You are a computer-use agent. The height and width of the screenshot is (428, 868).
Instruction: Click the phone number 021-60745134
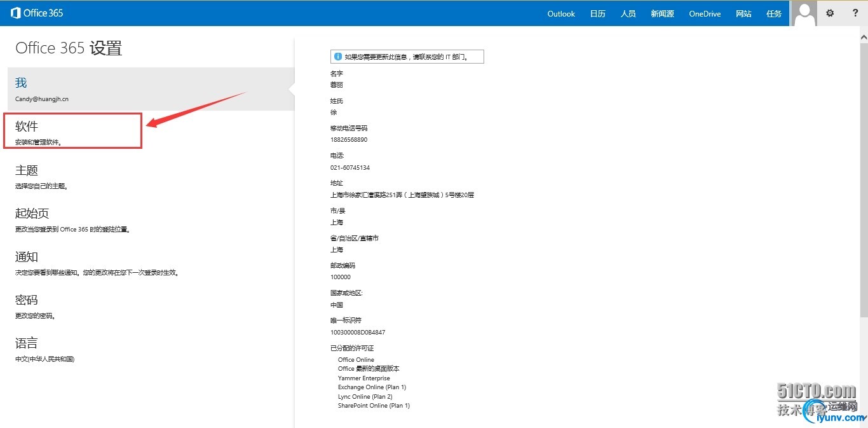(x=350, y=168)
